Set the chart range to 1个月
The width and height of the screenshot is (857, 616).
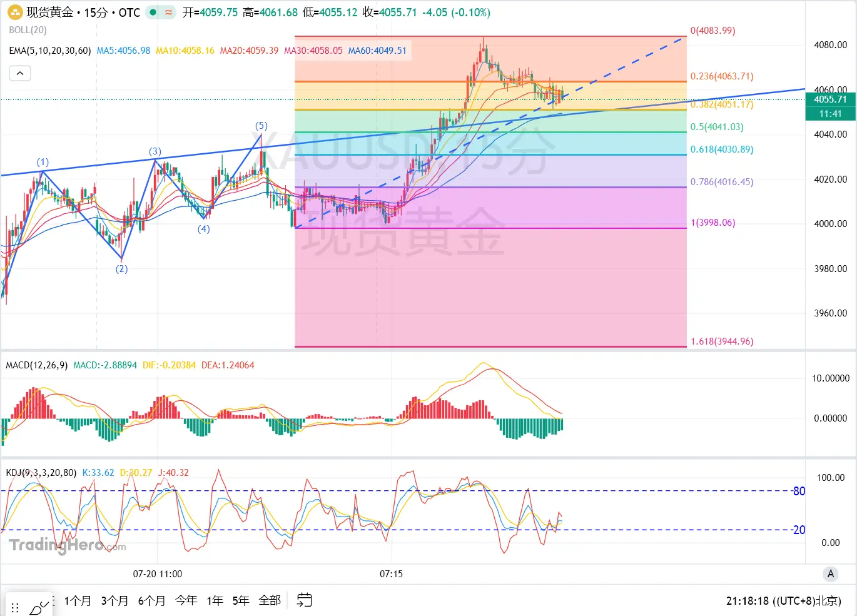78,600
